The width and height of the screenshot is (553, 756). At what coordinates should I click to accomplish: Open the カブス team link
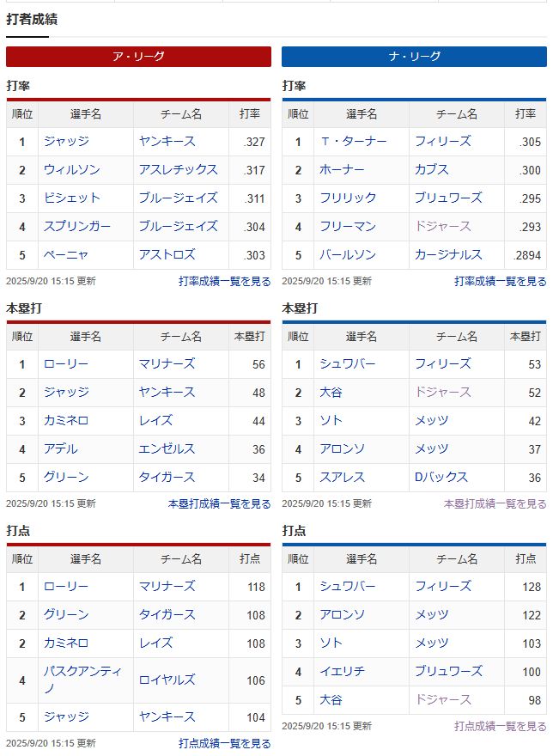(432, 170)
